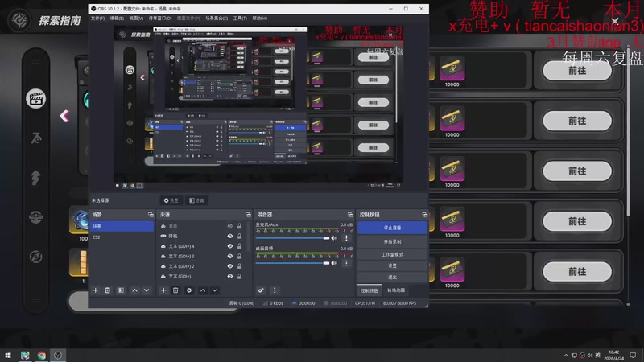Hide the 文本 (GDI+) 2 source
This screenshot has width=644, height=362.
(x=230, y=266)
